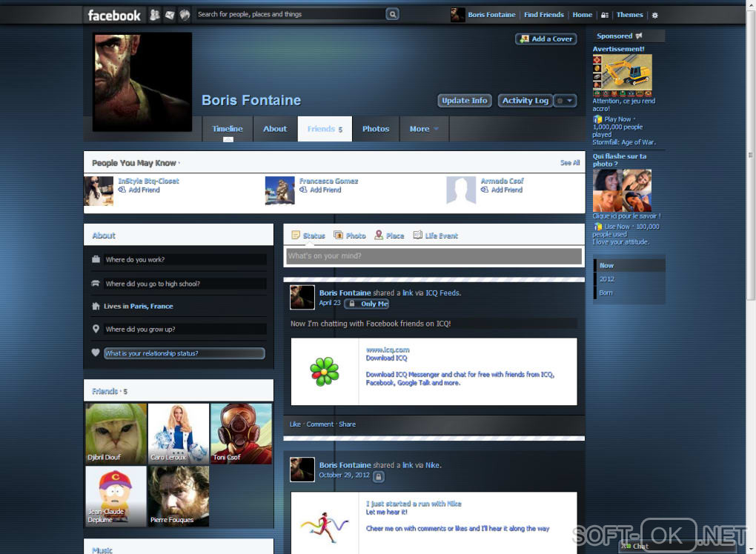Screen dimensions: 756x554
Task: Open the Photos tab
Action: pos(376,129)
